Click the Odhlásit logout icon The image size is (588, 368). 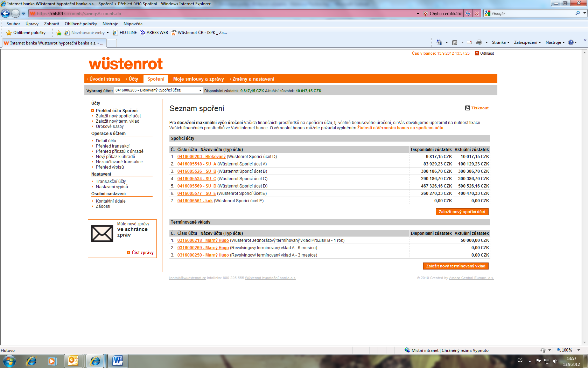point(477,53)
